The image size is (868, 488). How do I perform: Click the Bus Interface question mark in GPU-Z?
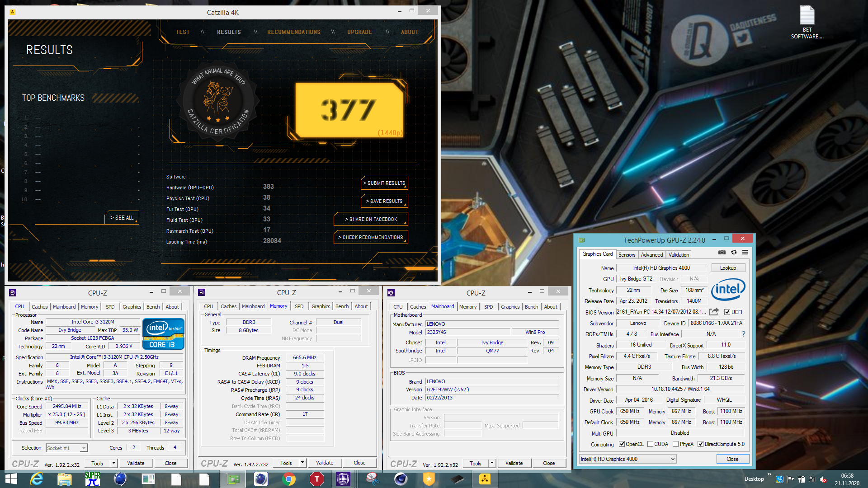point(743,334)
